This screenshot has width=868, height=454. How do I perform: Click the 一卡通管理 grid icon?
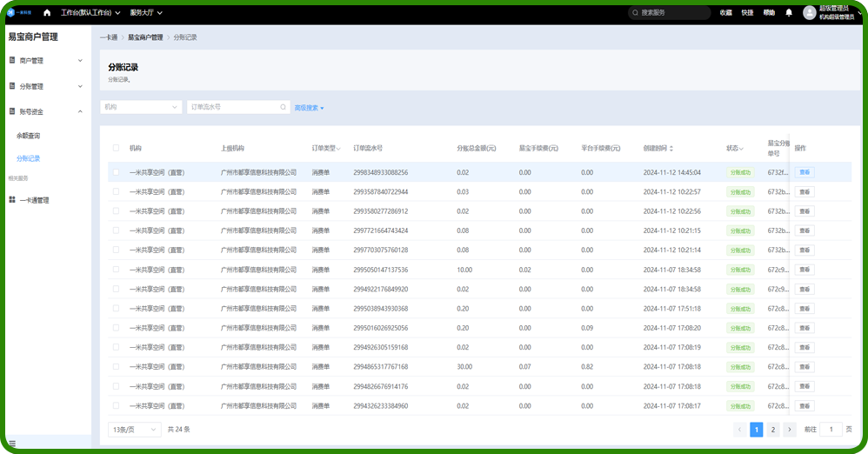12,200
